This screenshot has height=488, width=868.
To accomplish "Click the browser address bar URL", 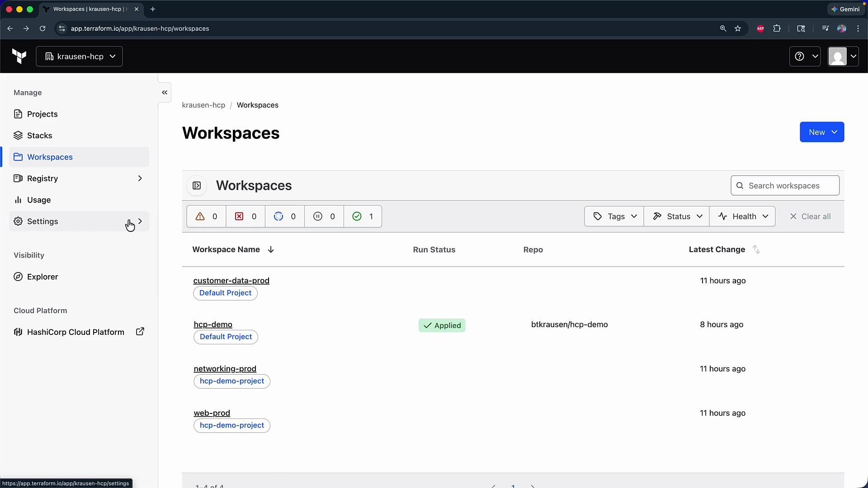I will pos(140,28).
